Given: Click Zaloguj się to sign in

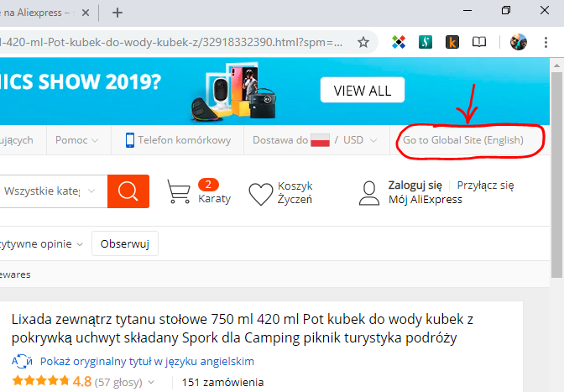Looking at the screenshot, I should pyautogui.click(x=415, y=186).
